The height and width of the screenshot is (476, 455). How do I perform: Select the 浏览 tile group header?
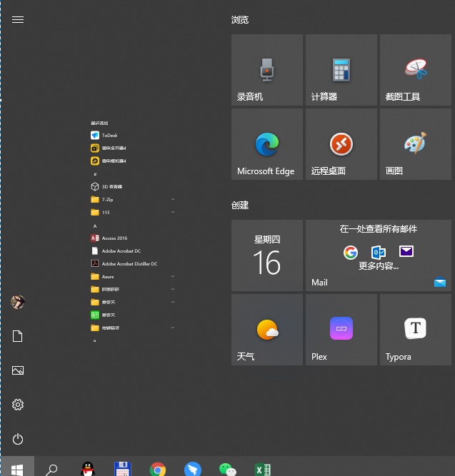click(x=240, y=20)
